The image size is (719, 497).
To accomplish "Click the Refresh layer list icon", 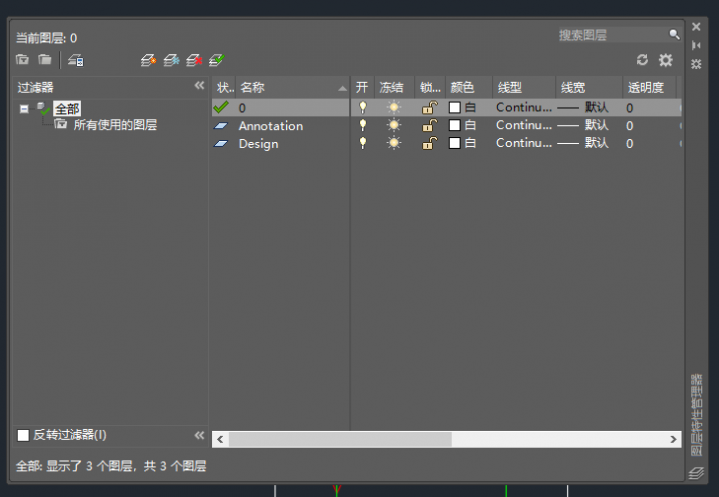I will [x=642, y=60].
